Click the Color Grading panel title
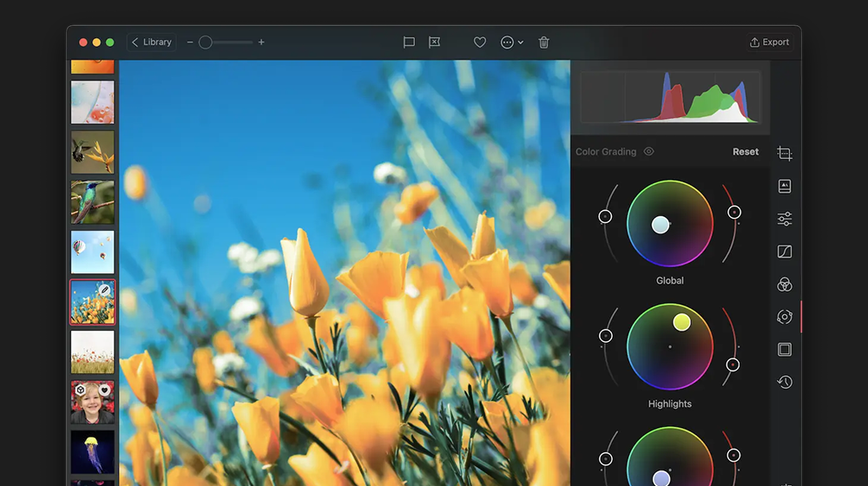The height and width of the screenshot is (486, 868). coord(606,152)
